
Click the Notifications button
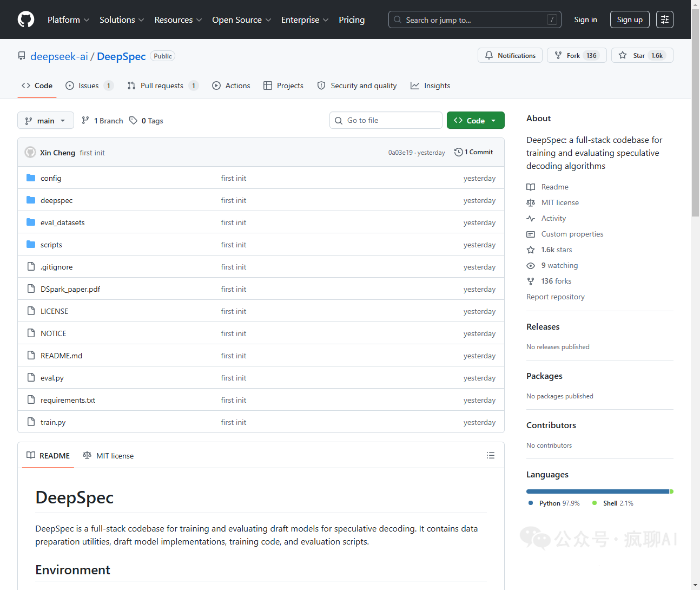[x=510, y=55]
